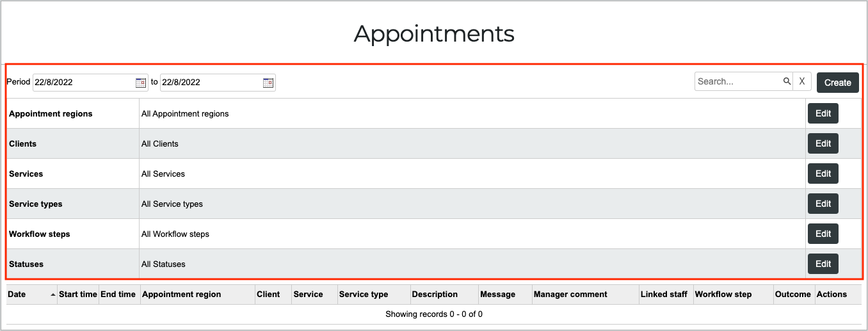The image size is (868, 331).
Task: Sort by Linked staff column header
Action: click(x=664, y=295)
